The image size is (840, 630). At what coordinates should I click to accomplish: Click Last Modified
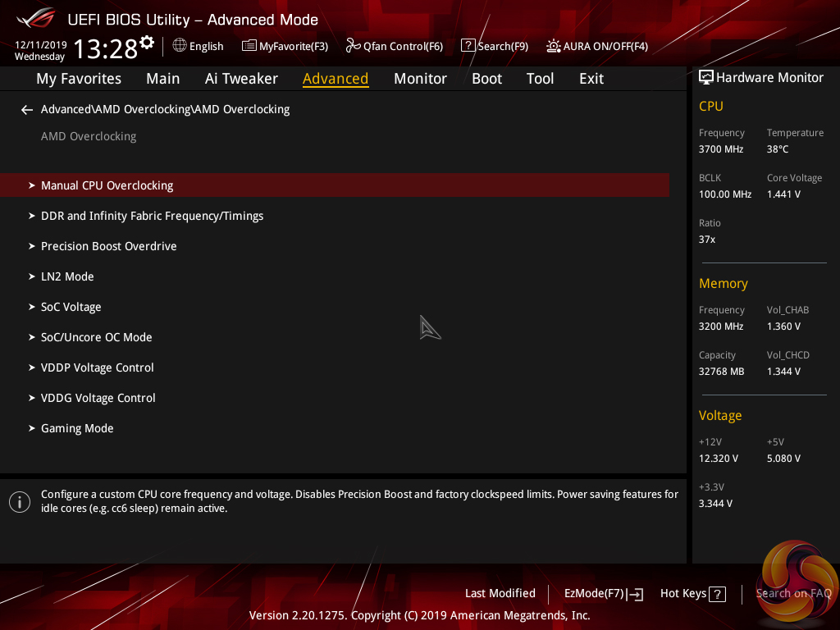(x=500, y=594)
